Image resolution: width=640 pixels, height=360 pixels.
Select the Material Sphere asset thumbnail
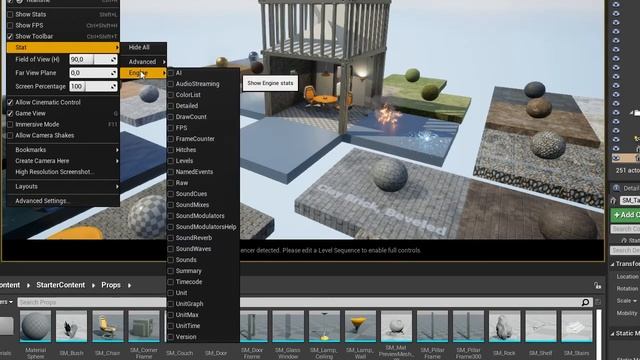coord(36,326)
